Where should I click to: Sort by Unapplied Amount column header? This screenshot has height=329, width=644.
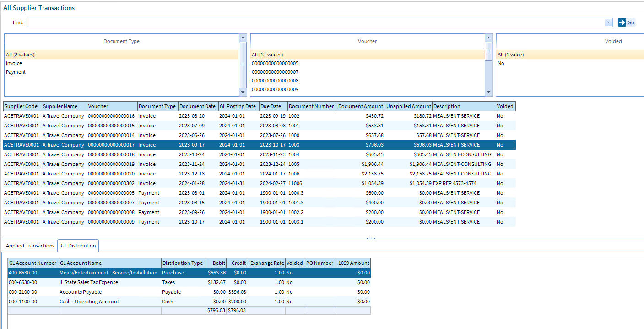click(408, 106)
